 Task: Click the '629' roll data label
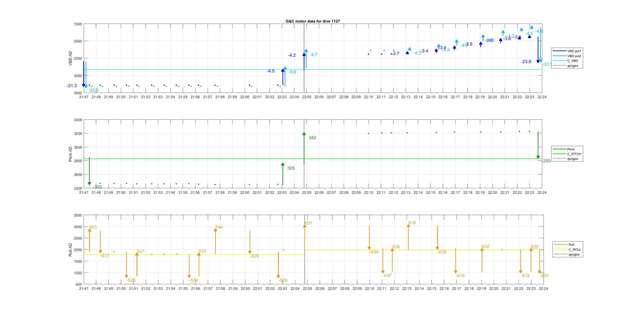coord(535,247)
